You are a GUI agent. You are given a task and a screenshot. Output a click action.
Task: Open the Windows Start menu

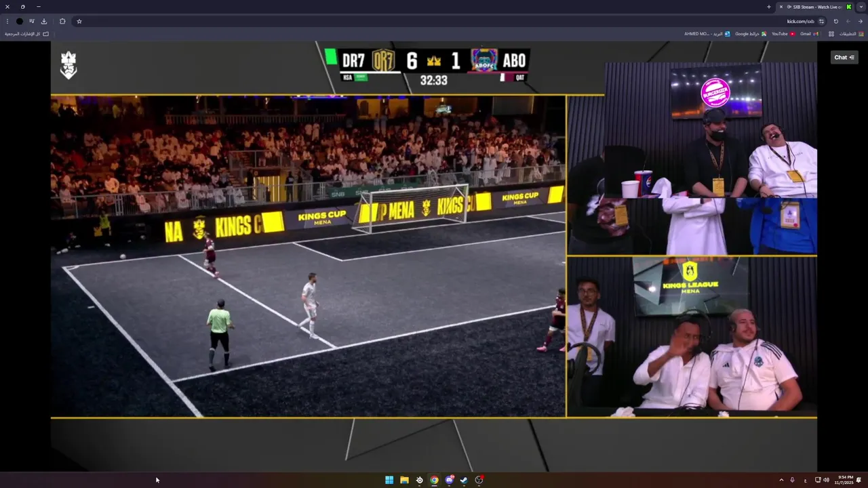pos(389,480)
